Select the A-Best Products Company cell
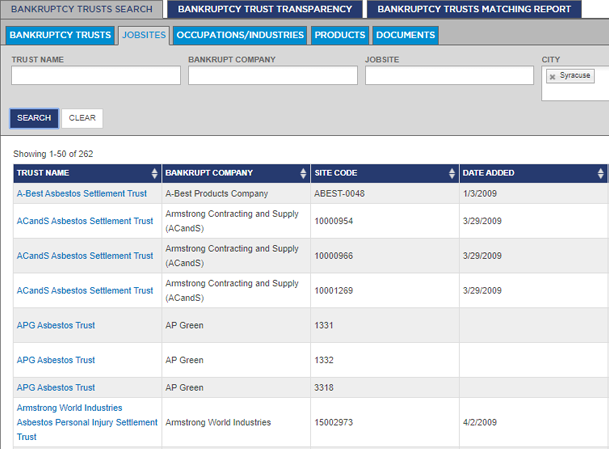 pos(236,193)
